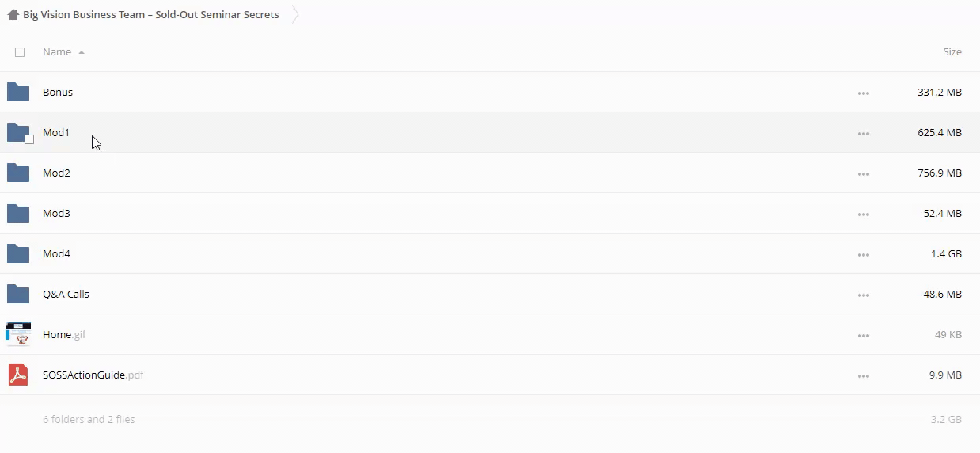Open the Home.gif thumbnail preview
The width and height of the screenshot is (980, 453).
point(18,334)
